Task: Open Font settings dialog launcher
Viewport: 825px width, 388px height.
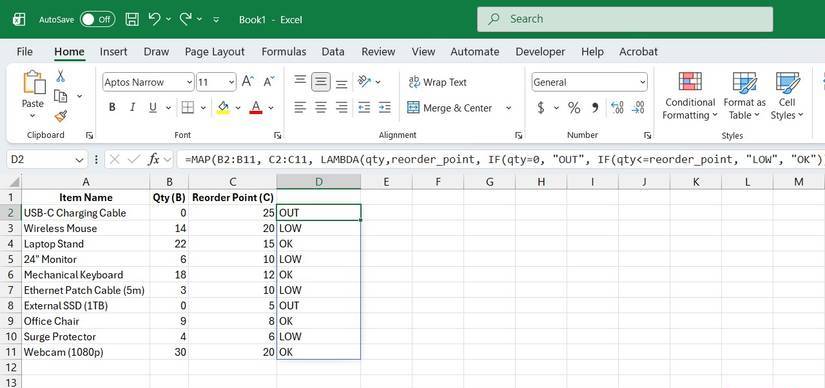Action: click(x=277, y=135)
